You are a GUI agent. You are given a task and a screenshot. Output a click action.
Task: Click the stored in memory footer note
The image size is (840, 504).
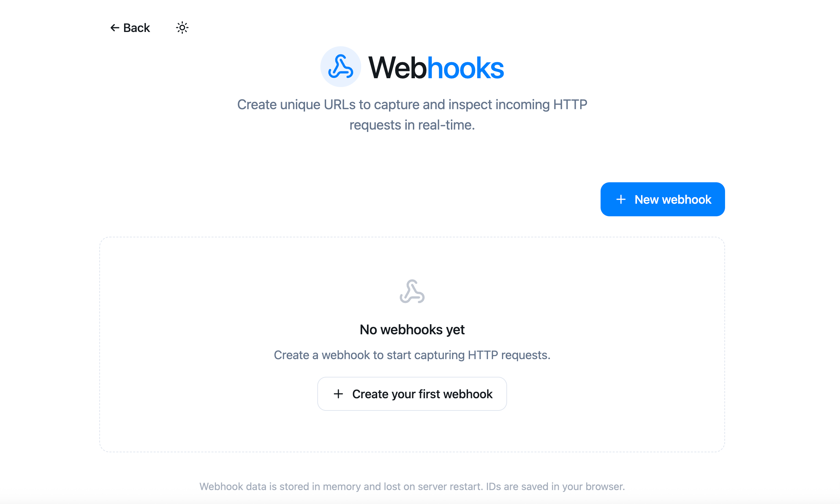pos(412,486)
